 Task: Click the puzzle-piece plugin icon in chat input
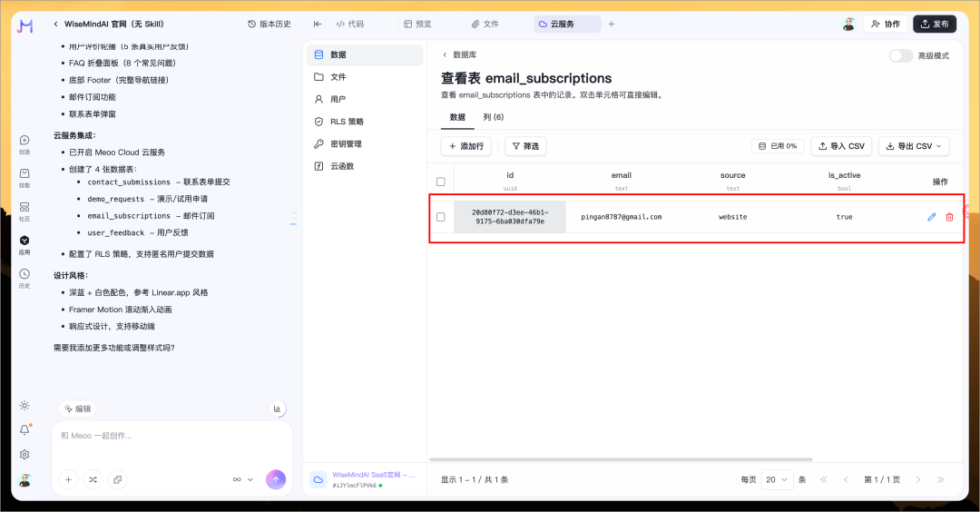tap(117, 479)
